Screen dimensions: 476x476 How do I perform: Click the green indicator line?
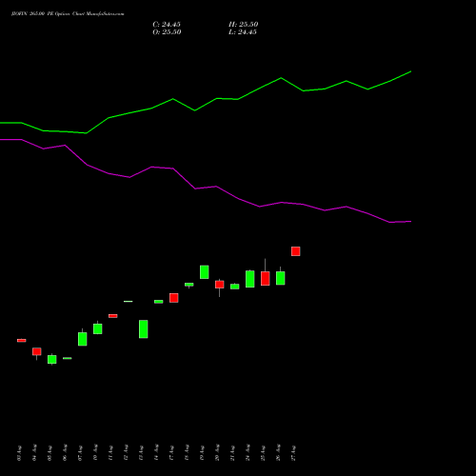206,102
